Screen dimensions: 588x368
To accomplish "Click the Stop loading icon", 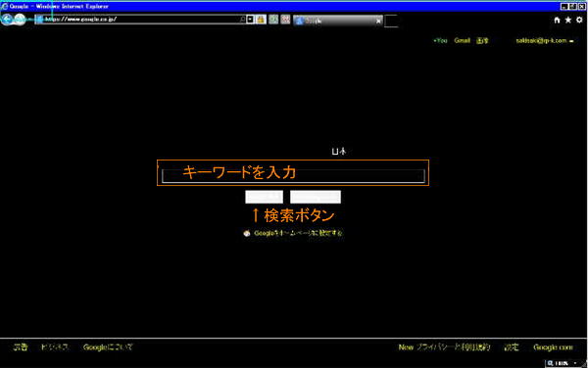I will click(x=285, y=20).
